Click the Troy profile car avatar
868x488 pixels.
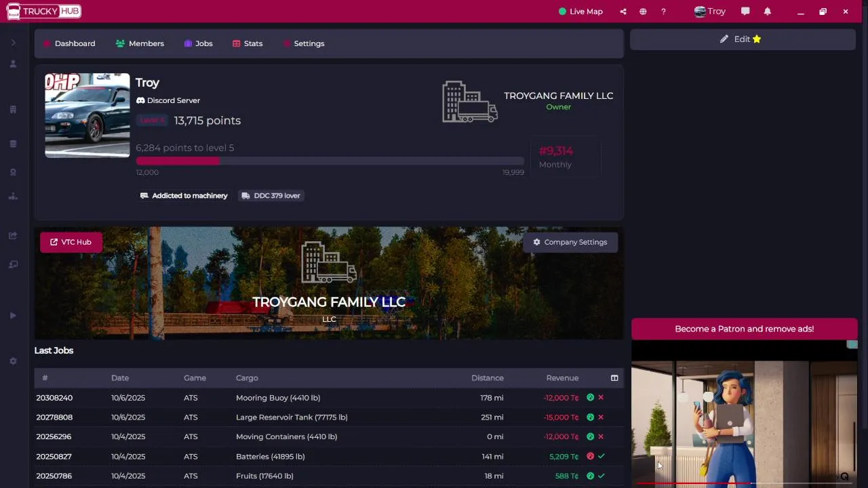click(87, 115)
